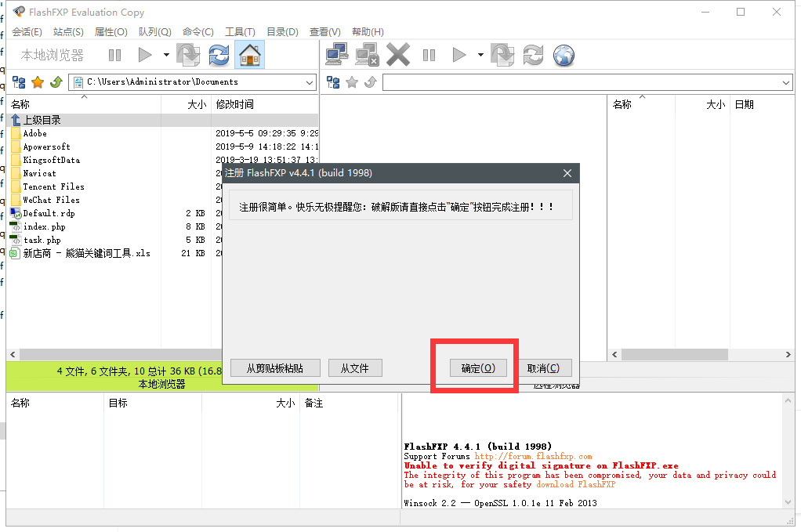Screen dimensions: 801x532
Task: Click the local folder tree icon
Action: point(19,82)
